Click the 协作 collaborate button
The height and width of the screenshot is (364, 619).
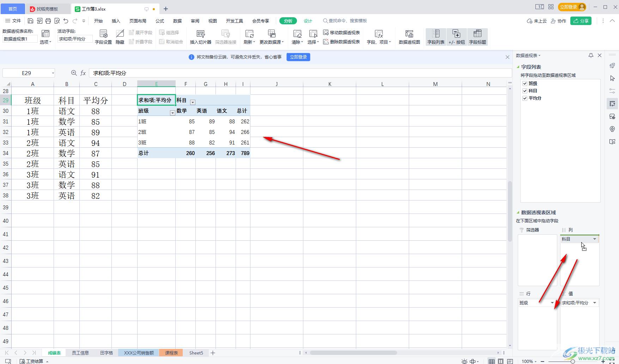click(x=559, y=21)
